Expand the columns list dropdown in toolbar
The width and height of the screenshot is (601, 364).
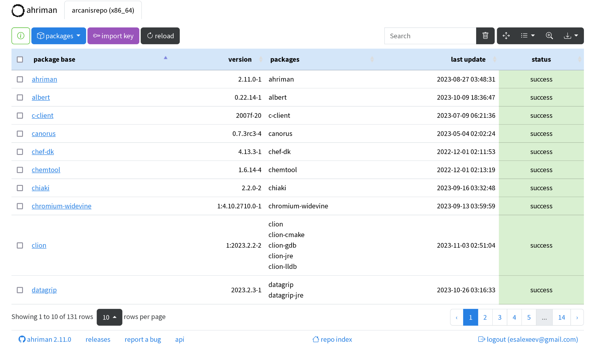pos(527,36)
